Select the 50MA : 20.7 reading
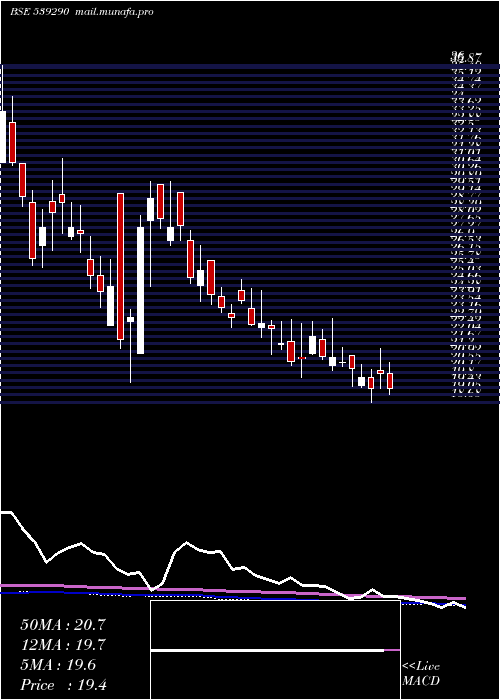Viewport: 500px width, 700px height. pos(63,625)
